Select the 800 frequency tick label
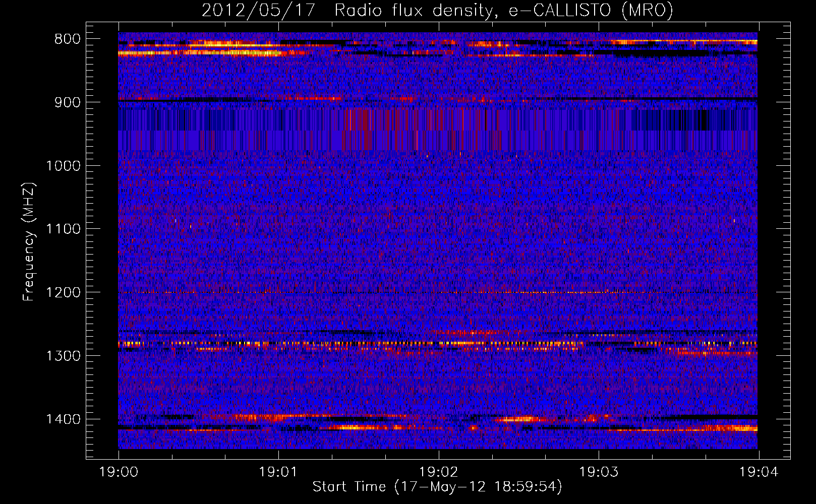Screen dimensions: 816x504 point(68,39)
